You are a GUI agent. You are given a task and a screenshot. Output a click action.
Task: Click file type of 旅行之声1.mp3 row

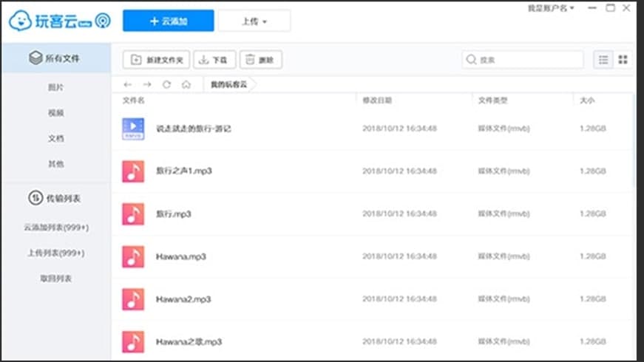504,171
